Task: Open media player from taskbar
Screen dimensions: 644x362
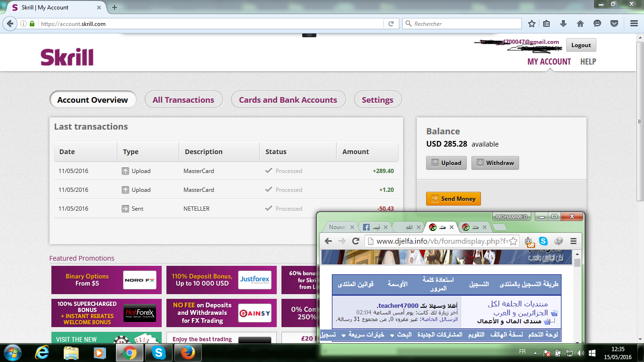Action: [x=99, y=353]
